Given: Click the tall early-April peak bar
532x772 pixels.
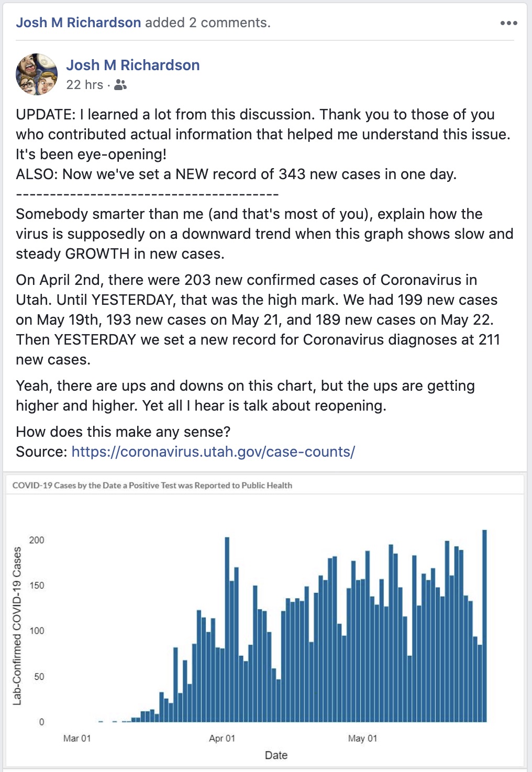Looking at the screenshot, I should point(227,628).
